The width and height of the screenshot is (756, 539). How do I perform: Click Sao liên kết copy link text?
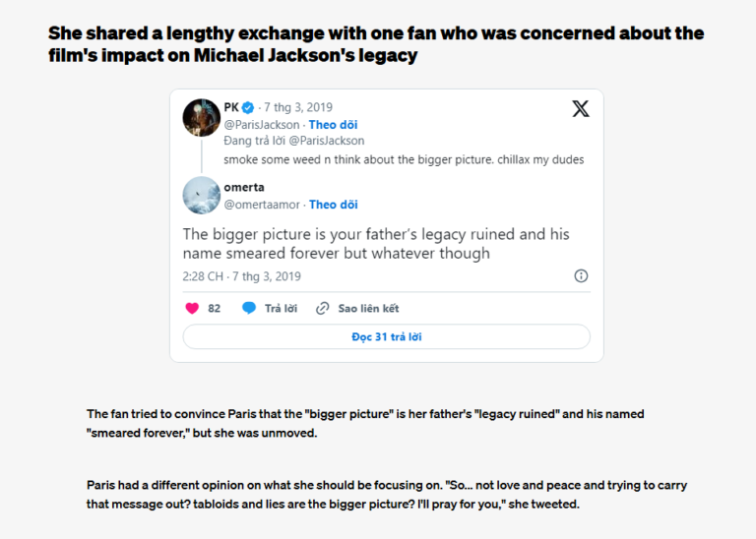[368, 308]
